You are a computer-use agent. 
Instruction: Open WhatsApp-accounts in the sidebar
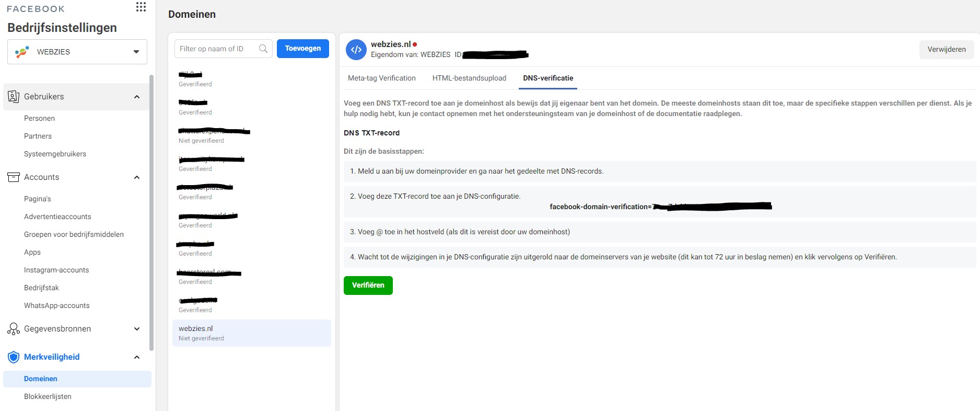pyautogui.click(x=56, y=305)
